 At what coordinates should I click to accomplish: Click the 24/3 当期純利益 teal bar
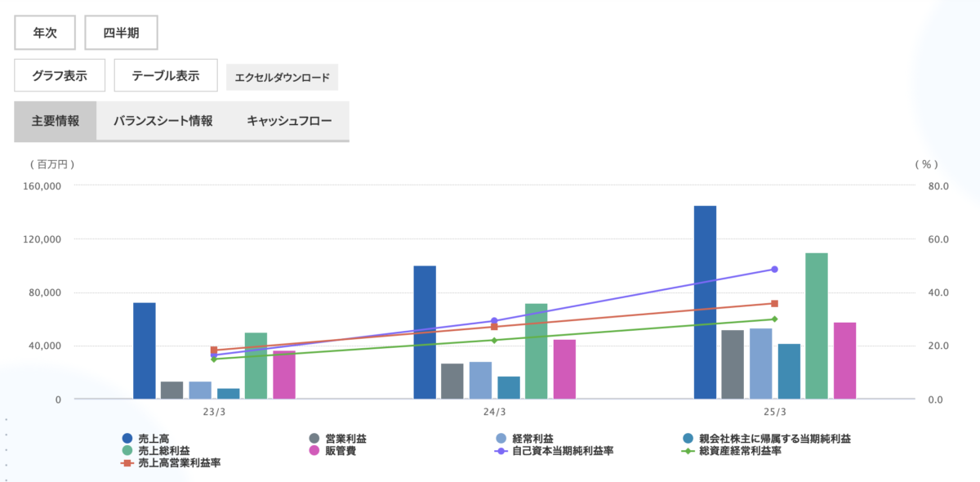[509, 388]
